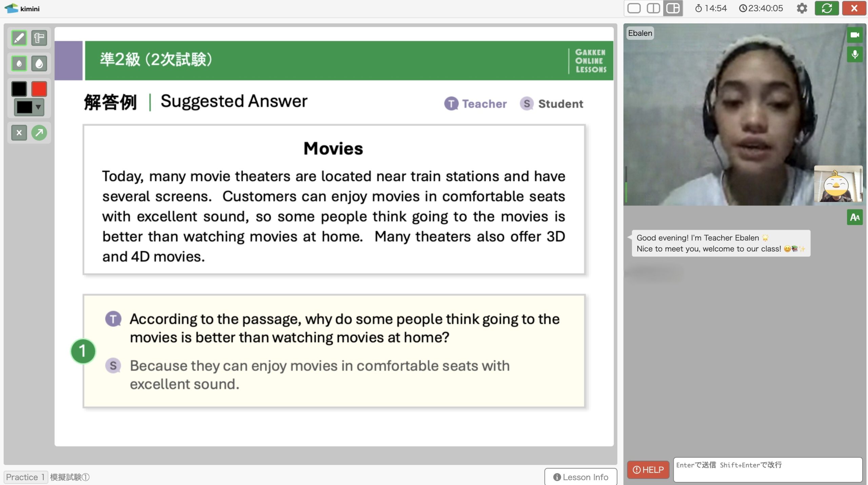Close the lesson with red X

854,8
